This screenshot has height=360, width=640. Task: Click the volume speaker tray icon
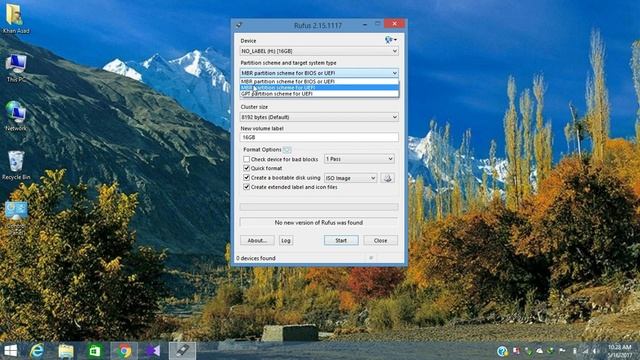pyautogui.click(x=596, y=351)
